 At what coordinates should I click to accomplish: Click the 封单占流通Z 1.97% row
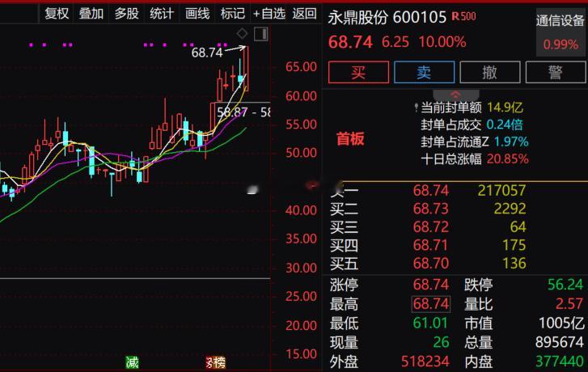pyautogui.click(x=475, y=142)
